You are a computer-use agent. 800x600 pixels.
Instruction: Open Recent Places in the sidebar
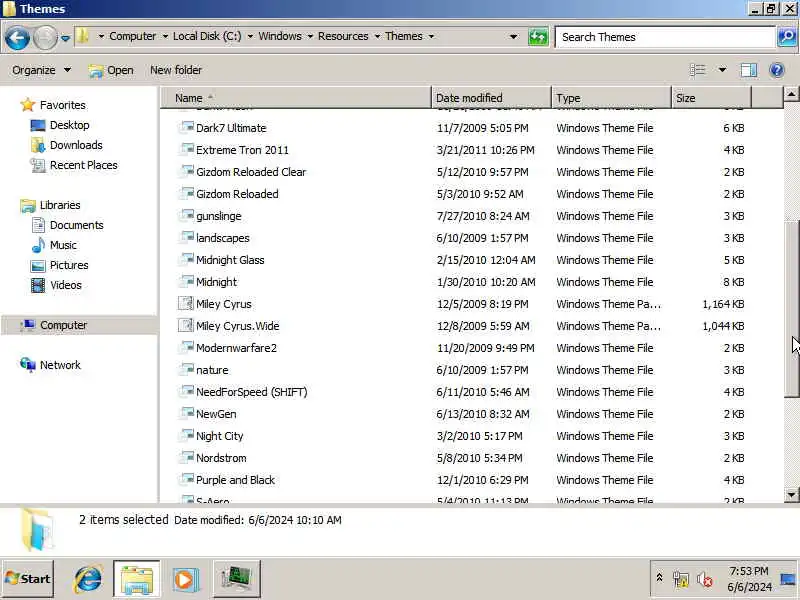[x=83, y=165]
